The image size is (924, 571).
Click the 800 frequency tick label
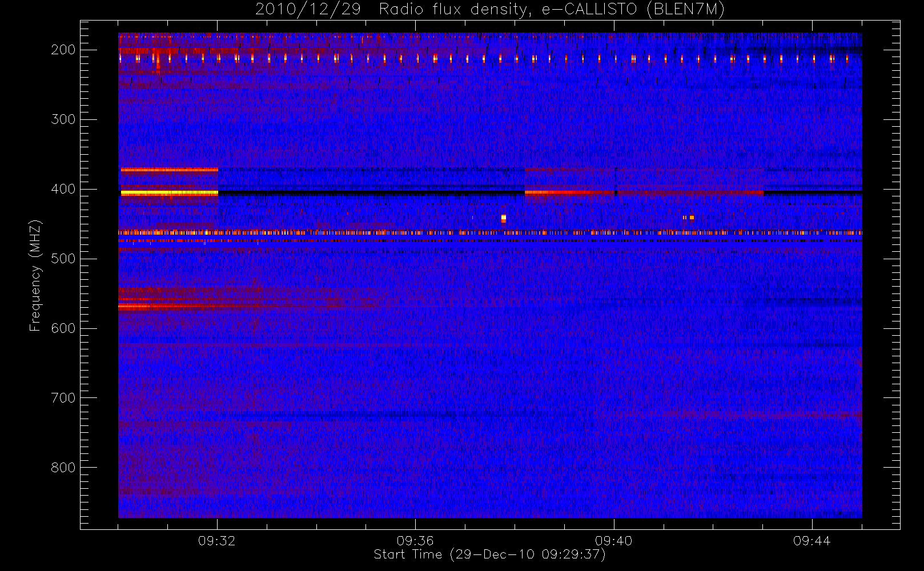pos(63,468)
